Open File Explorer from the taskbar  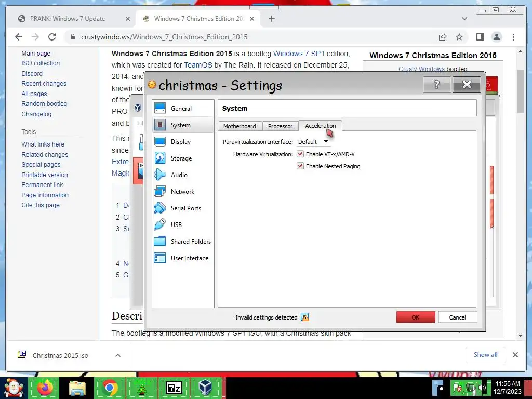[77, 388]
